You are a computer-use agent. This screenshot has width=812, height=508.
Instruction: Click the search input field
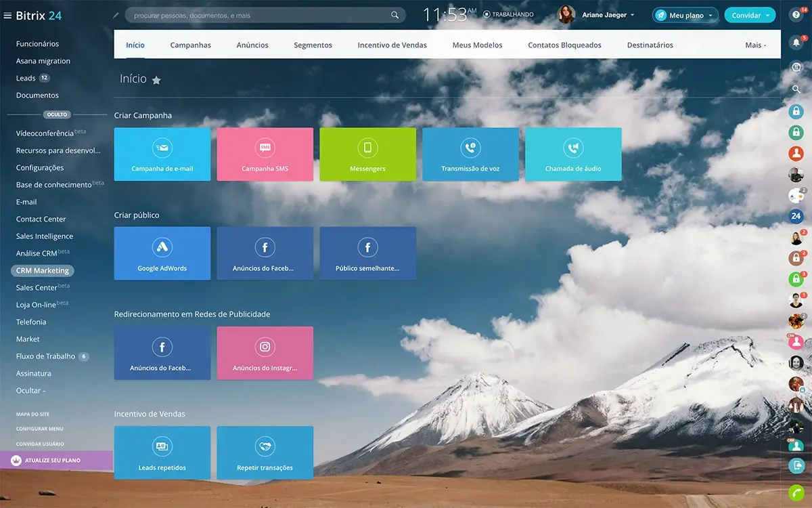[x=261, y=15]
